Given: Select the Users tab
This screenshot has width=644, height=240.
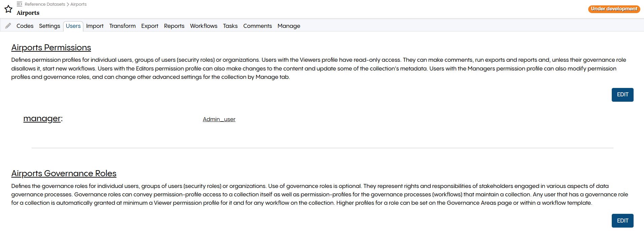Looking at the screenshot, I should point(73,26).
